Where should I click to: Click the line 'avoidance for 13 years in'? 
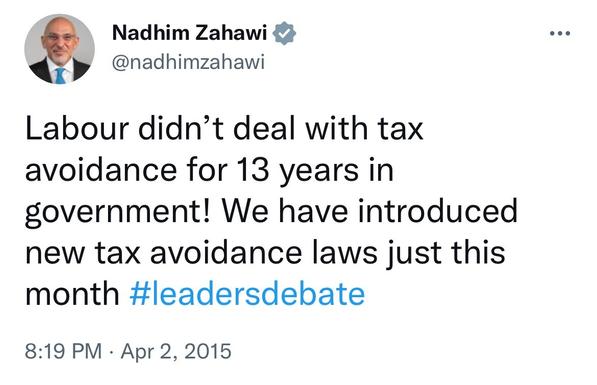click(x=209, y=170)
